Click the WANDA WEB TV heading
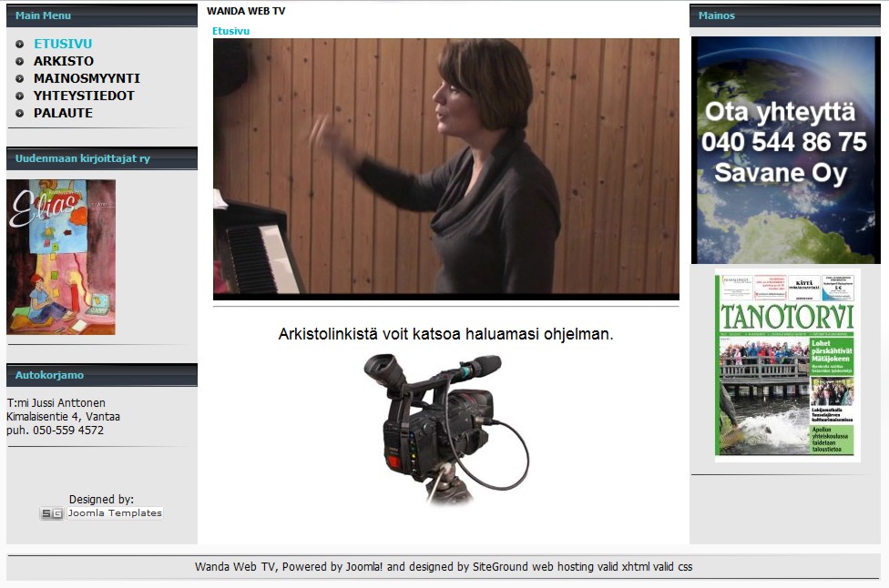 [246, 11]
